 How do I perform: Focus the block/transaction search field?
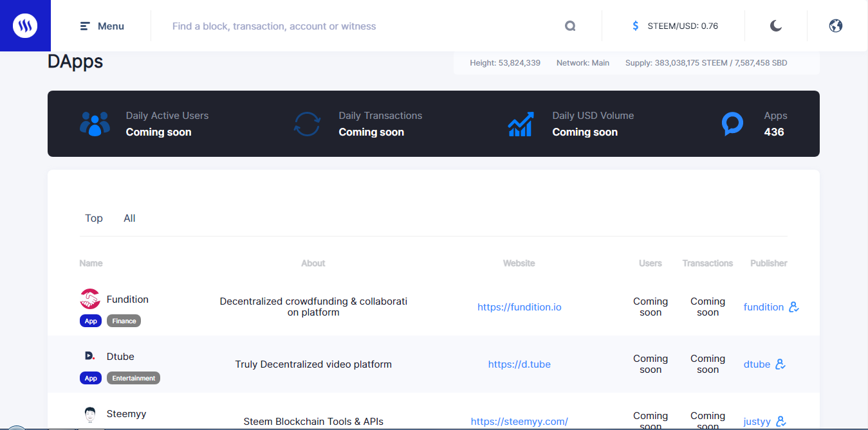pyautogui.click(x=360, y=26)
